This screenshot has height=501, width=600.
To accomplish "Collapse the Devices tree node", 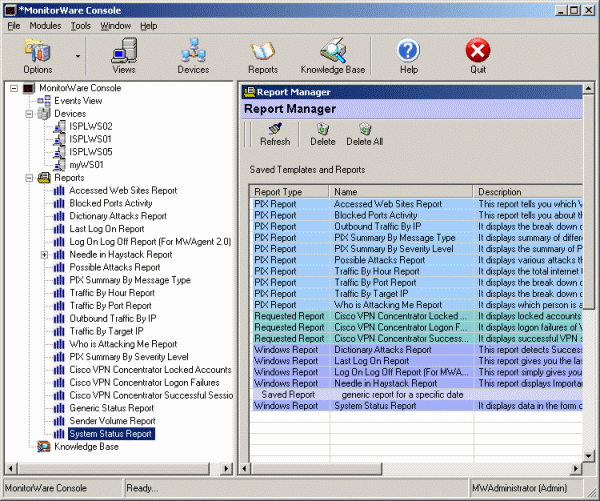I will (28, 114).
